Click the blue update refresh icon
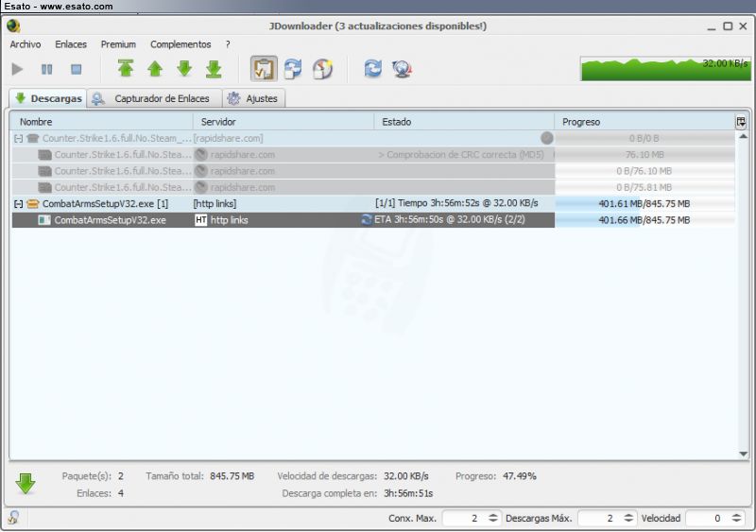The image size is (756, 532). 372,68
